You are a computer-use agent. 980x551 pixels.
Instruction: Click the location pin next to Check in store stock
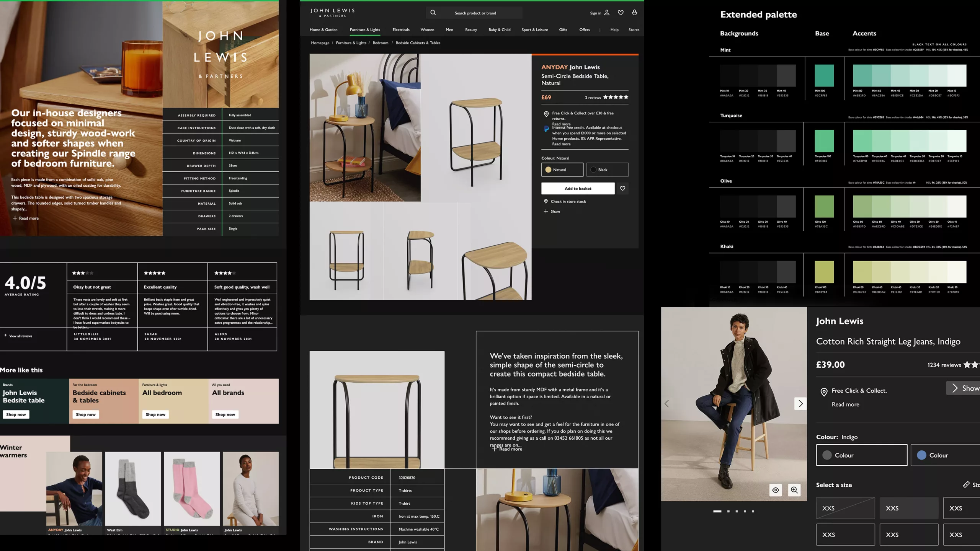[x=546, y=201]
